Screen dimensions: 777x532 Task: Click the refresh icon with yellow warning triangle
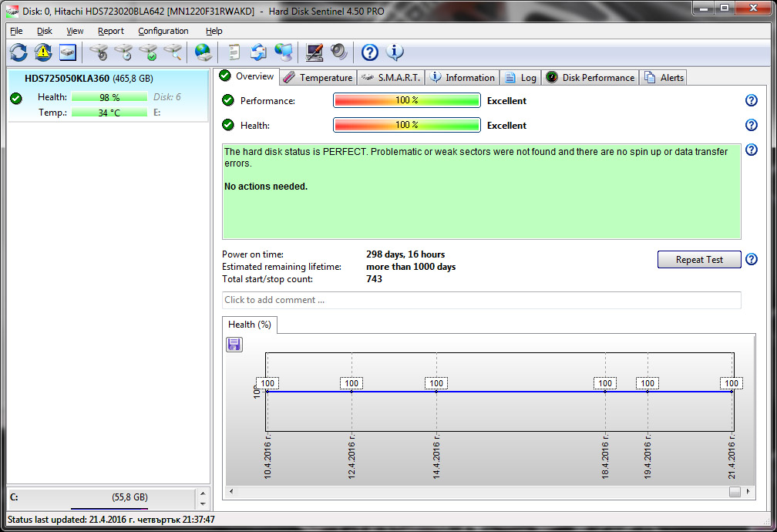pyautogui.click(x=43, y=52)
